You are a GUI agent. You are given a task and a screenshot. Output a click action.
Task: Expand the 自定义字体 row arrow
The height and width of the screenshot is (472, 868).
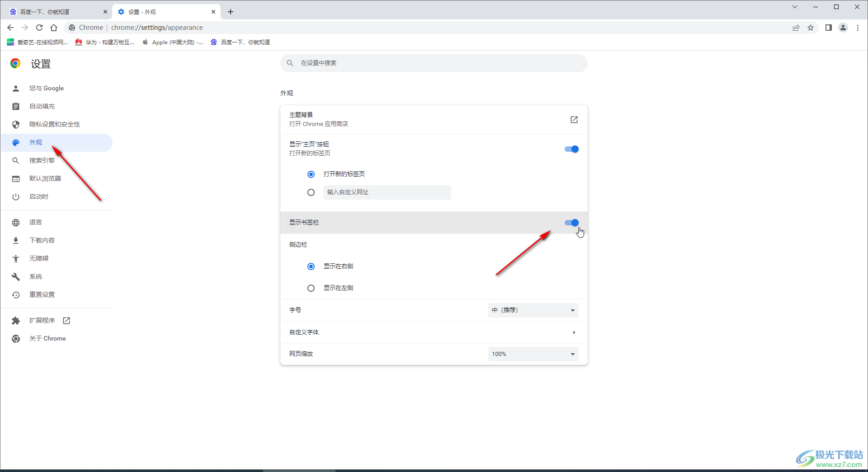[574, 332]
